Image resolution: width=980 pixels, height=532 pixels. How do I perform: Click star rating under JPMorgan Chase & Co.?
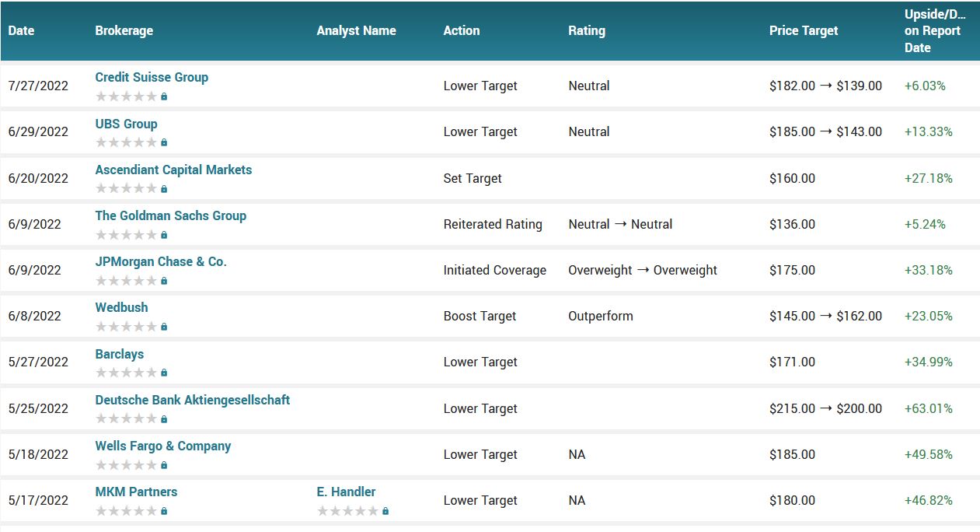click(126, 282)
